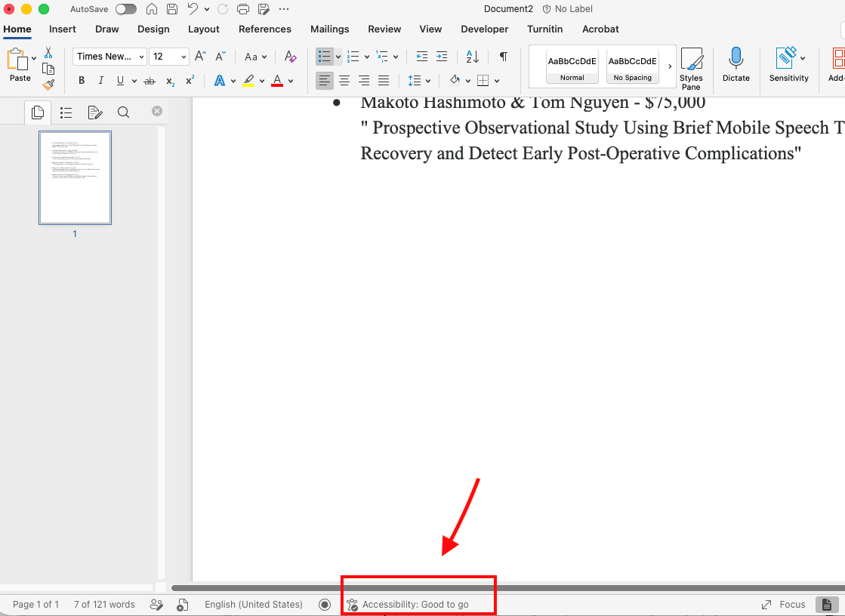
Task: Switch to the Design tab
Action: pyautogui.click(x=153, y=29)
